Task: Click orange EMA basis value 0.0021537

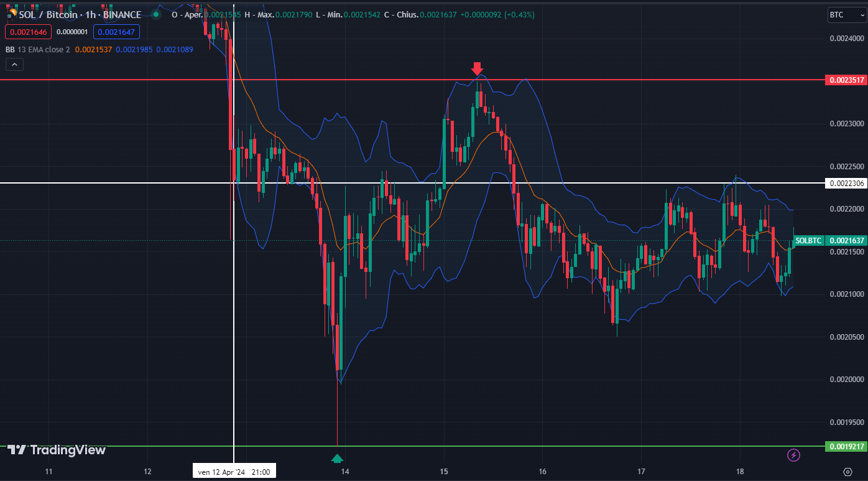Action: (x=93, y=49)
